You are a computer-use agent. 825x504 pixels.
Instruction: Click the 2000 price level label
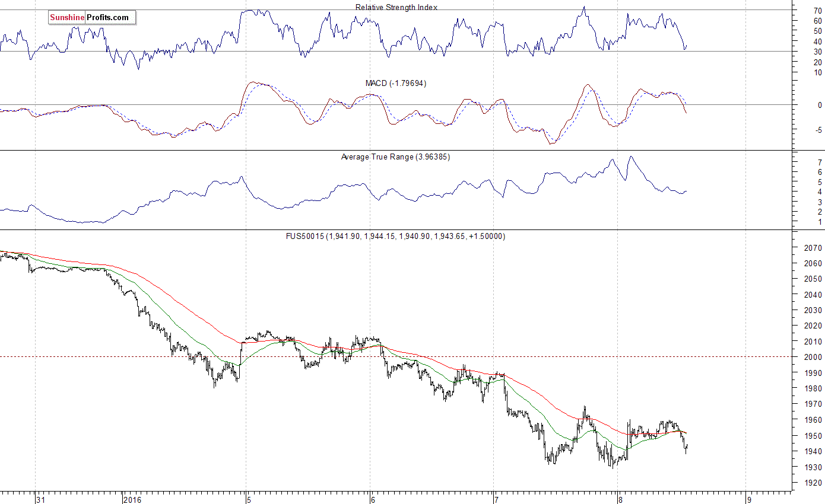(x=813, y=357)
